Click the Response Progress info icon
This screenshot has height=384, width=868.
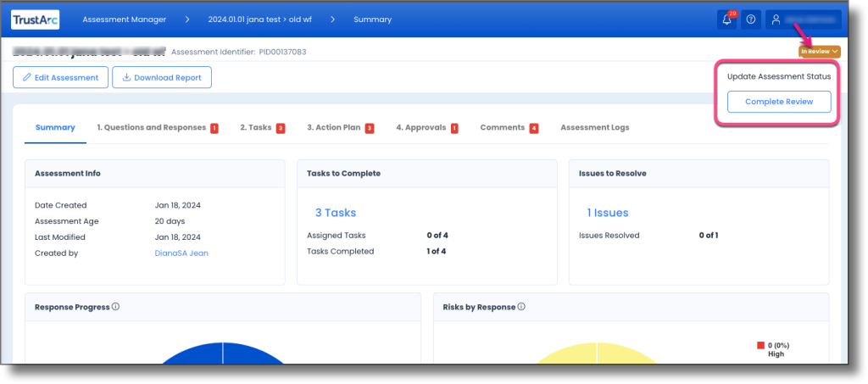[x=115, y=307]
